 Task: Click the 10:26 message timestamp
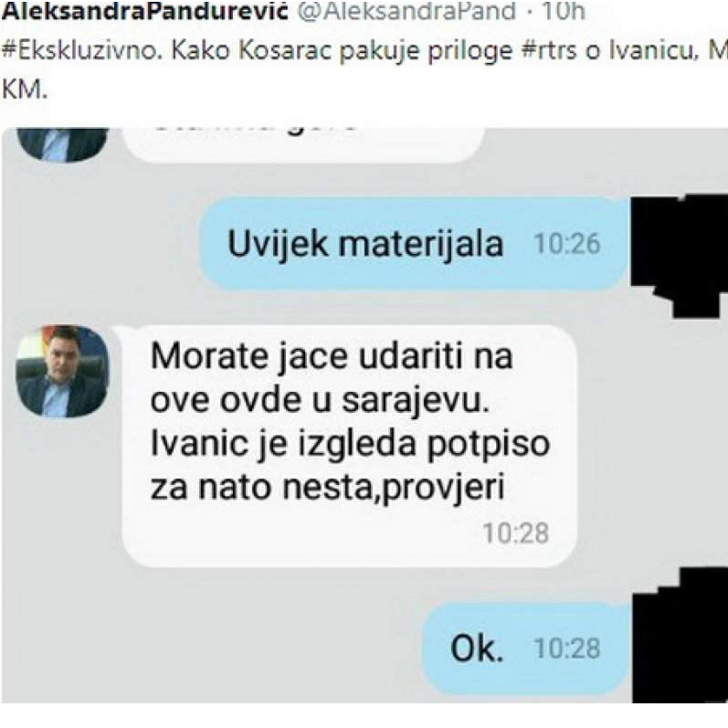click(x=567, y=244)
